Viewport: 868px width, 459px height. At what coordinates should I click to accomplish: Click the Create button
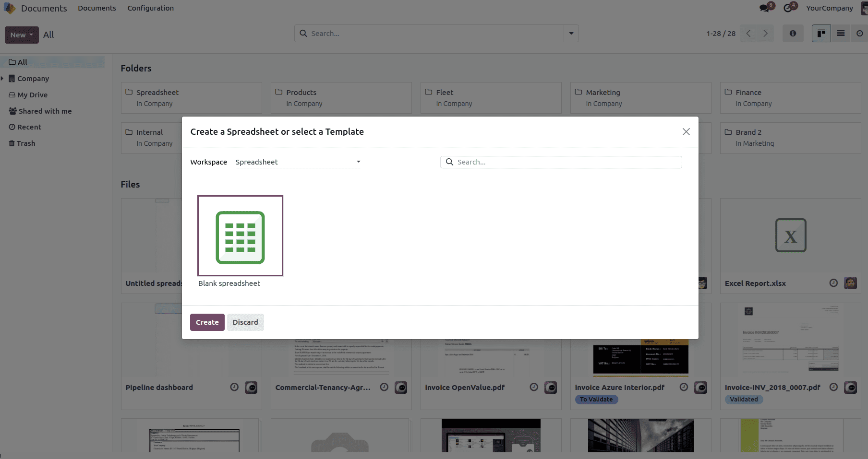[x=207, y=322]
